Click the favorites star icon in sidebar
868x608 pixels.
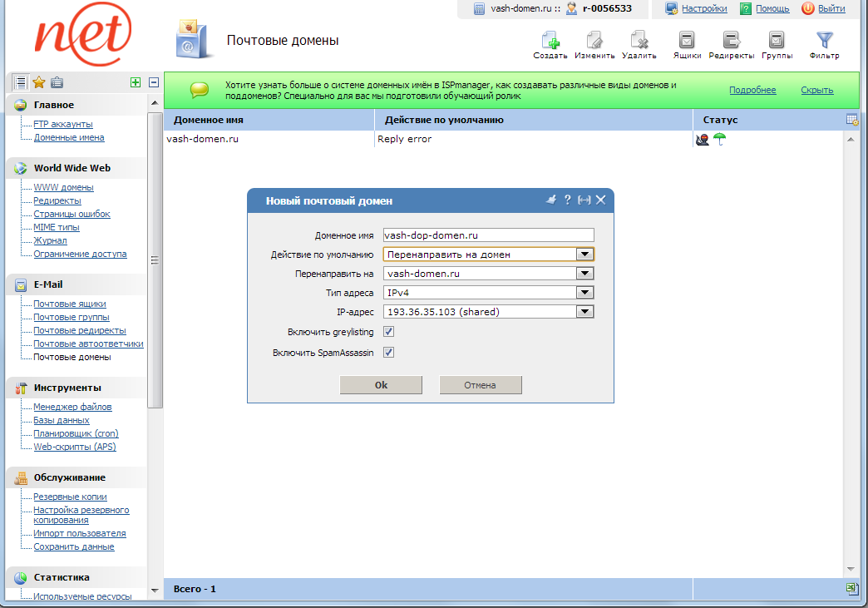point(38,82)
